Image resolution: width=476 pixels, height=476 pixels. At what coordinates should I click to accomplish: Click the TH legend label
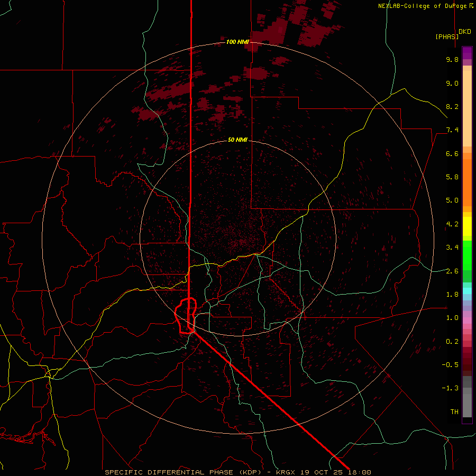454,412
